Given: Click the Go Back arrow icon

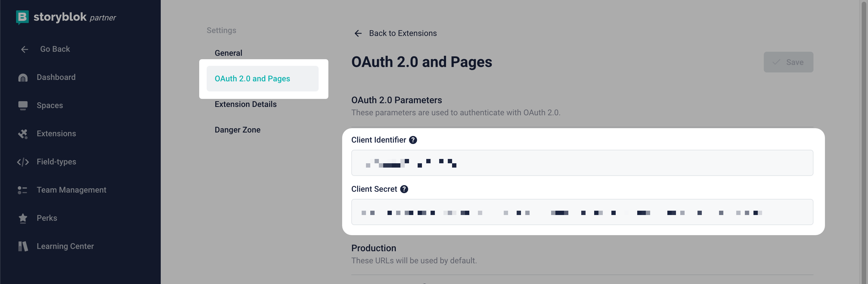Looking at the screenshot, I should [x=25, y=49].
